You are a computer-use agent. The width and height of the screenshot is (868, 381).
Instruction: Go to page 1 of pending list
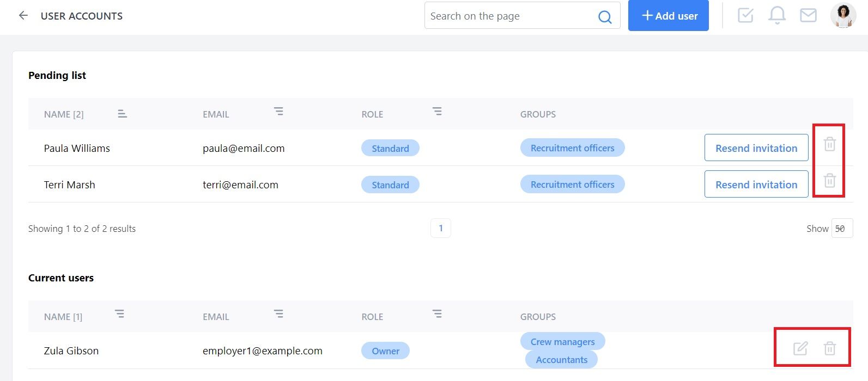point(441,228)
